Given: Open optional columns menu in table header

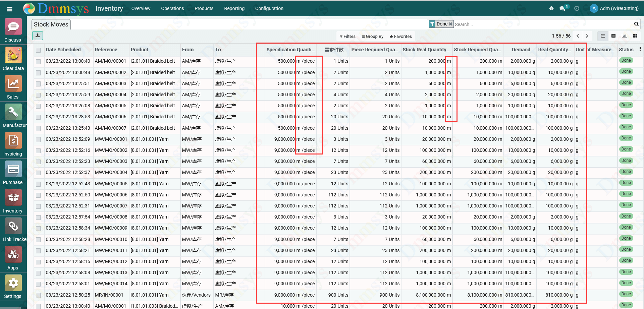Looking at the screenshot, I should click(x=640, y=49).
